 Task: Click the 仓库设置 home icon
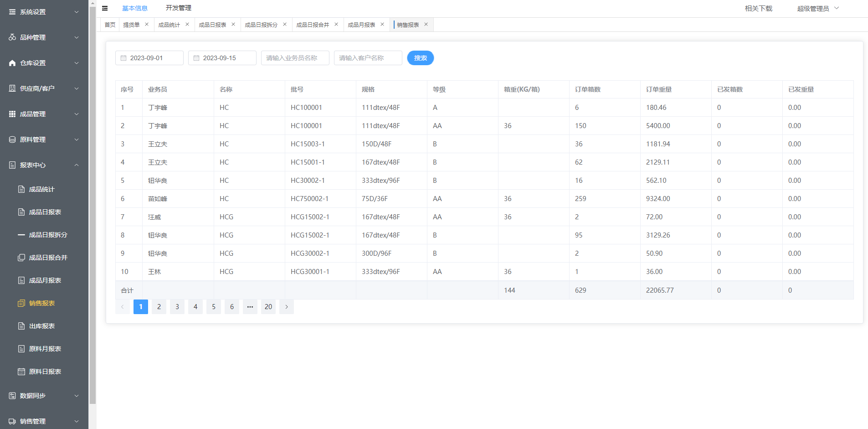12,63
